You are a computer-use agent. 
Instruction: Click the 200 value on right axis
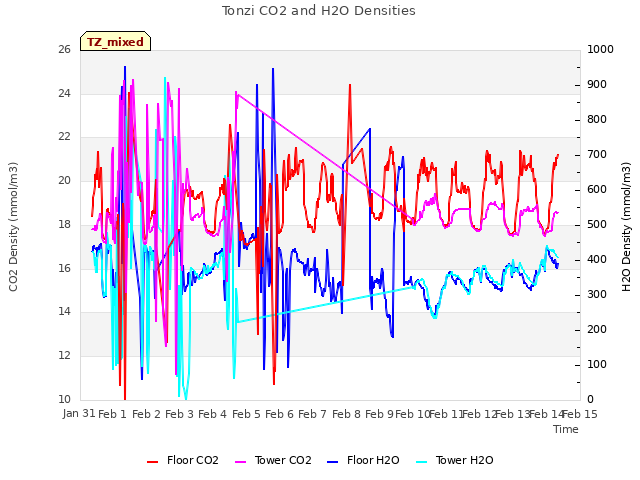point(597,329)
